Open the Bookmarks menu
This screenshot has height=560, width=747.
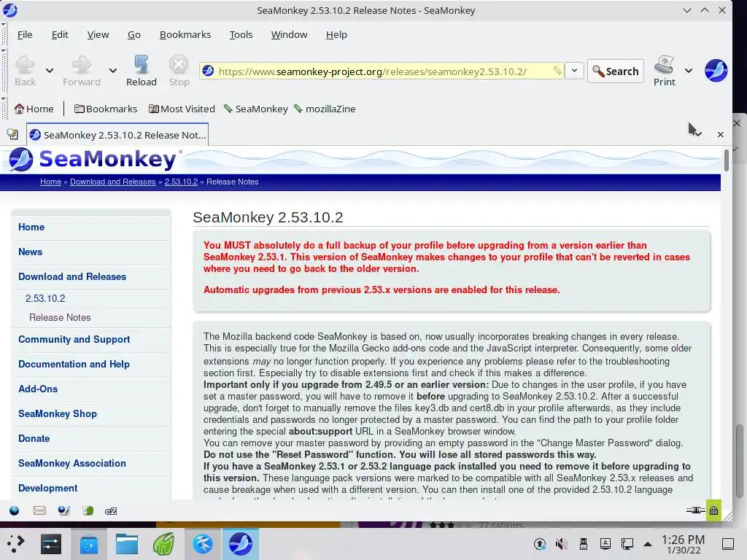(x=185, y=35)
